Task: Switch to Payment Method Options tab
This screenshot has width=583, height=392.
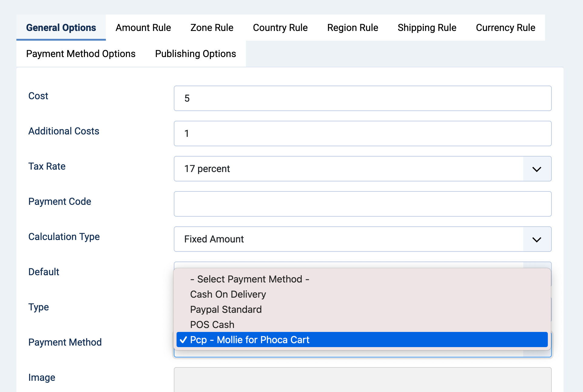Action: point(81,54)
